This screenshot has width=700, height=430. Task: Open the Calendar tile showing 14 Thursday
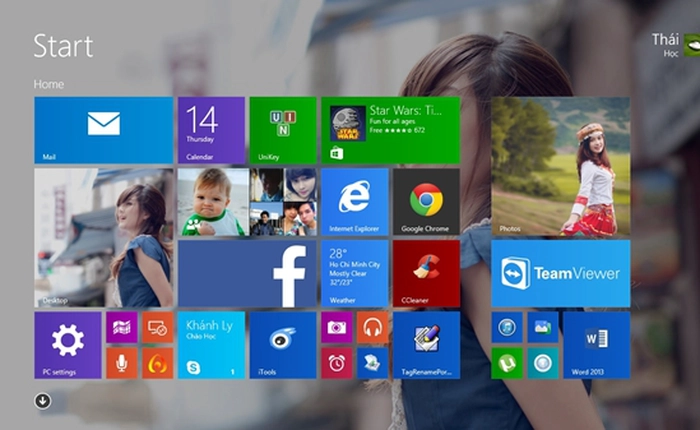[x=211, y=130]
